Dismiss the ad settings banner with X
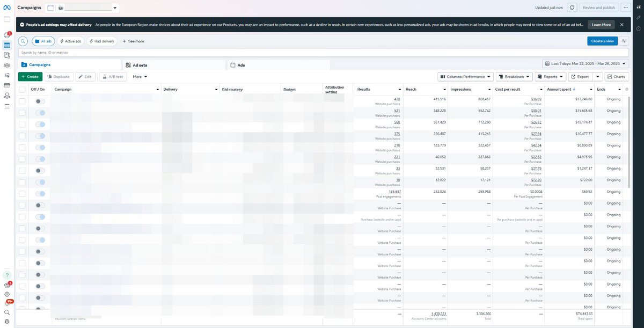This screenshot has height=328, width=644. (x=621, y=25)
